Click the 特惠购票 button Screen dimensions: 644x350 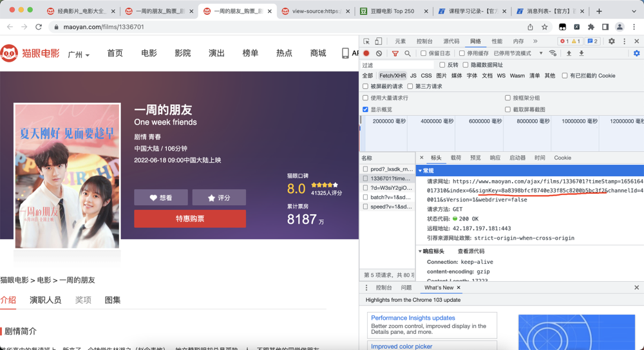click(x=190, y=219)
